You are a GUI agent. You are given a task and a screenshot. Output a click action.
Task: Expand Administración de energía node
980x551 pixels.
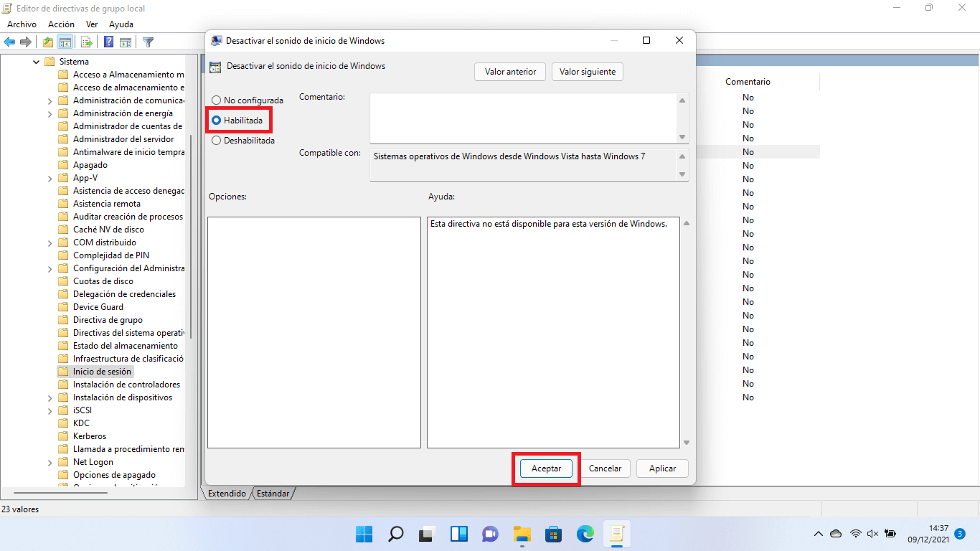click(50, 113)
